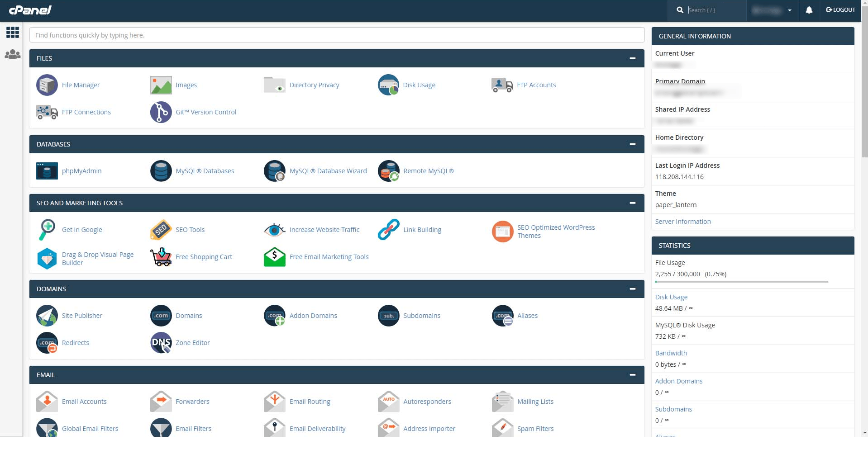868x454 pixels.
Task: Open the Redirects icon
Action: pos(47,343)
